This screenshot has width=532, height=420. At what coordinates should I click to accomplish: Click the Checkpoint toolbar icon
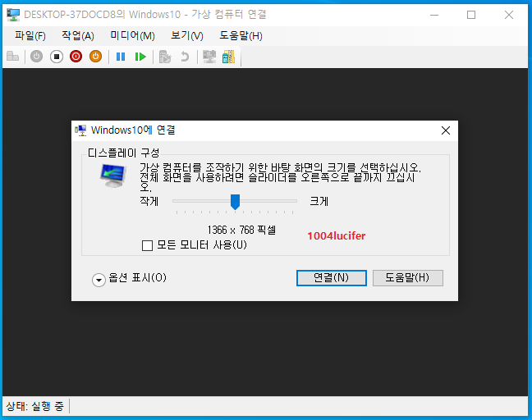coord(165,57)
